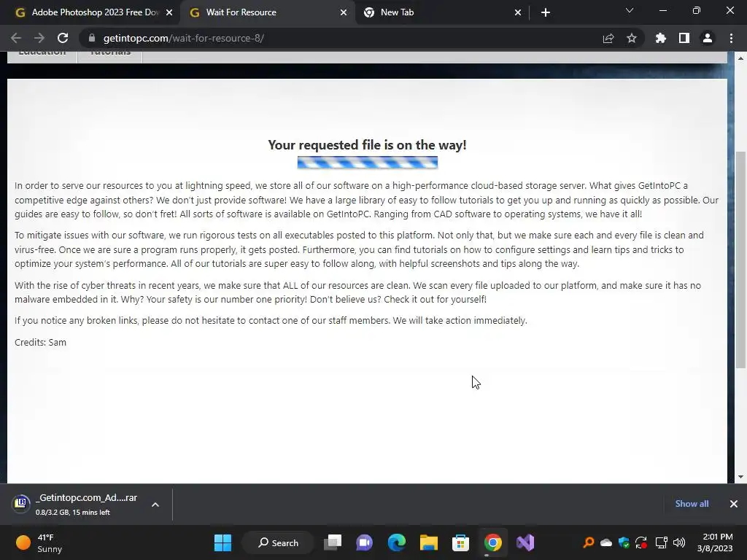Viewport: 747px width, 560px height.
Task: Open network status tray icon
Action: (661, 542)
